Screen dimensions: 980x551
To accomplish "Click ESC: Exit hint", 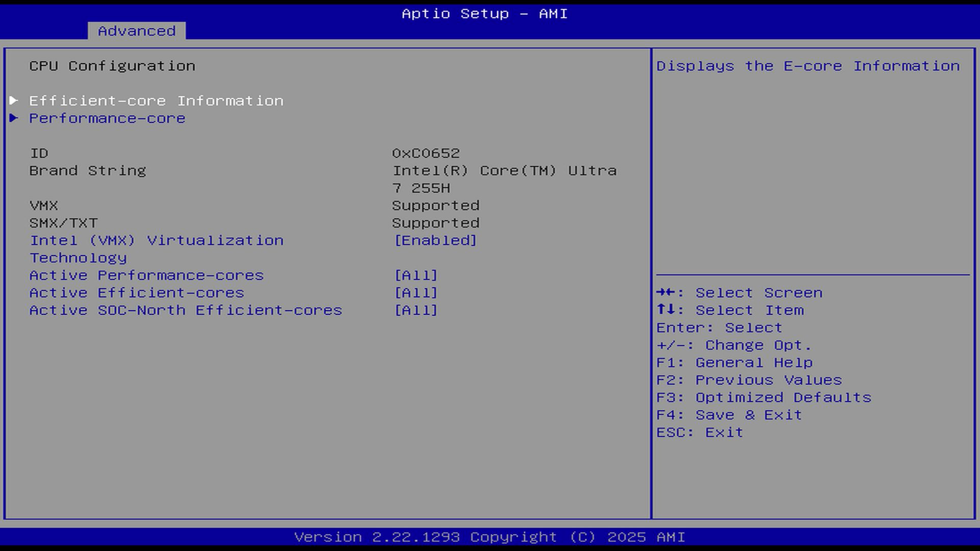I will tap(699, 432).
